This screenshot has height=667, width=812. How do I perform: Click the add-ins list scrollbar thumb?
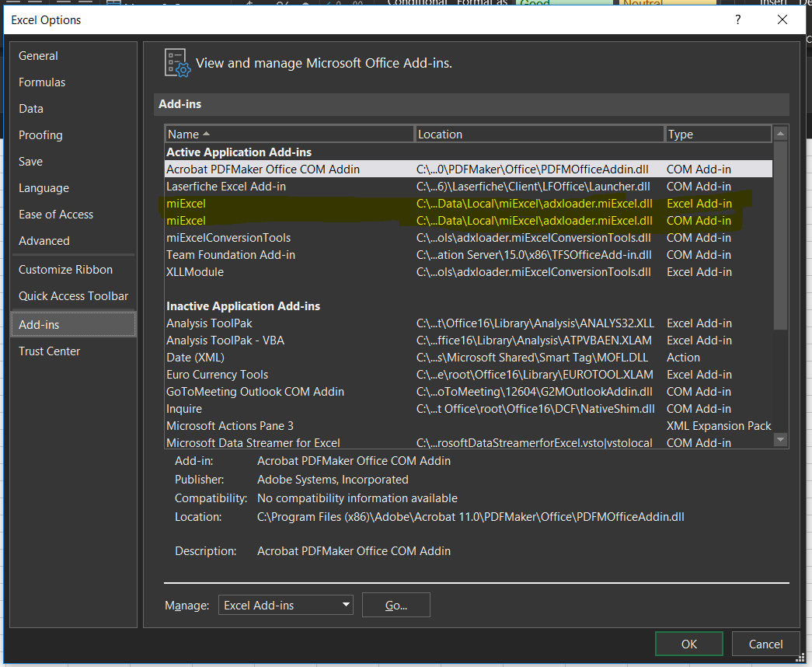pos(780,236)
